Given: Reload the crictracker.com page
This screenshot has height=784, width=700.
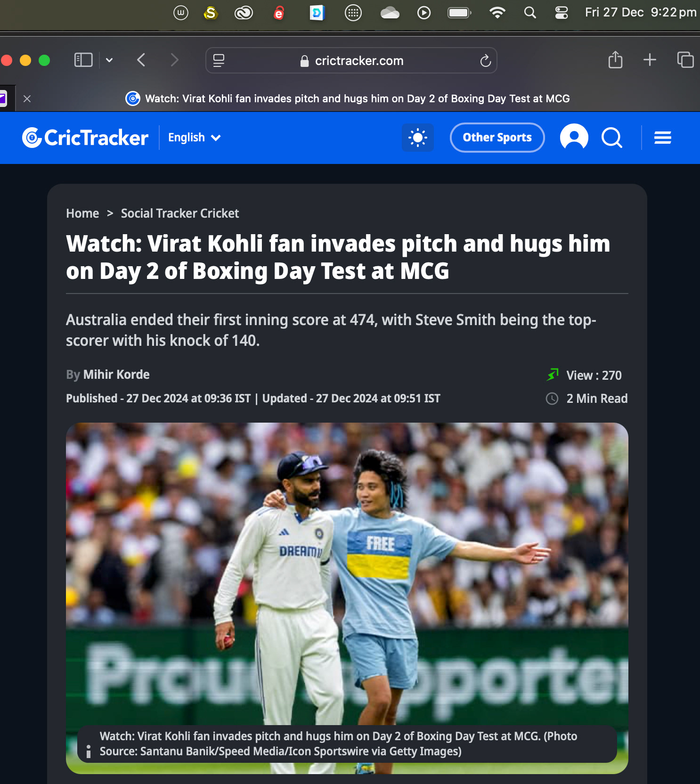Looking at the screenshot, I should 485,61.
